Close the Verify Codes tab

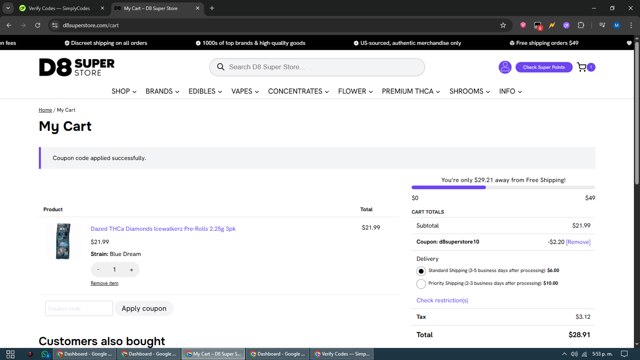[102, 8]
